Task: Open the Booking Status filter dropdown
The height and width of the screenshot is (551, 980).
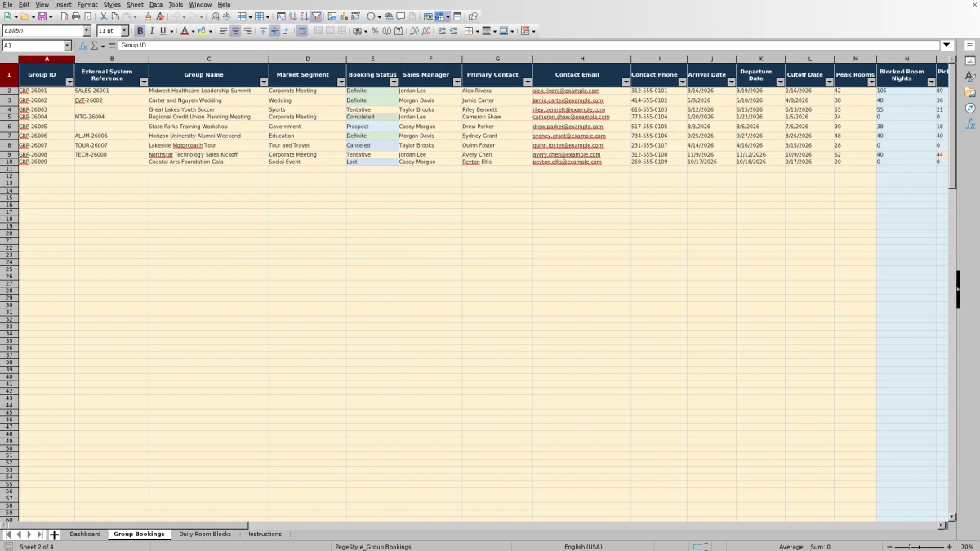Action: pos(394,82)
